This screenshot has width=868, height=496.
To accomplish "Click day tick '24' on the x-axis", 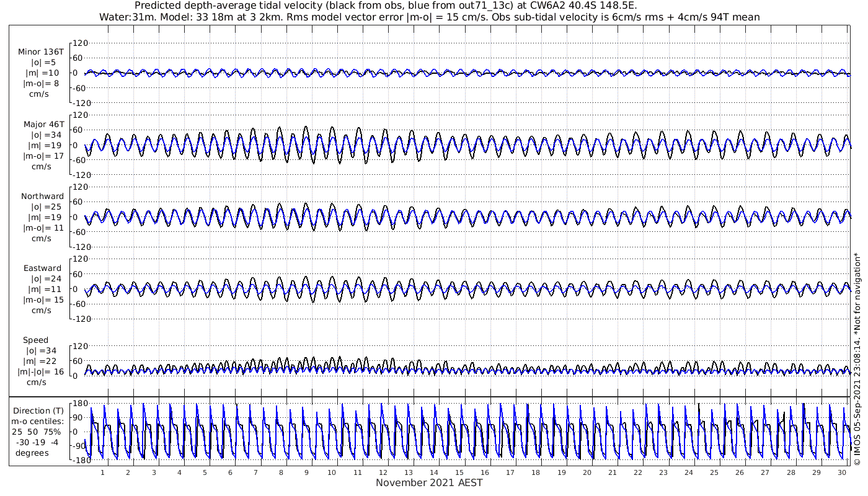I will (x=689, y=472).
